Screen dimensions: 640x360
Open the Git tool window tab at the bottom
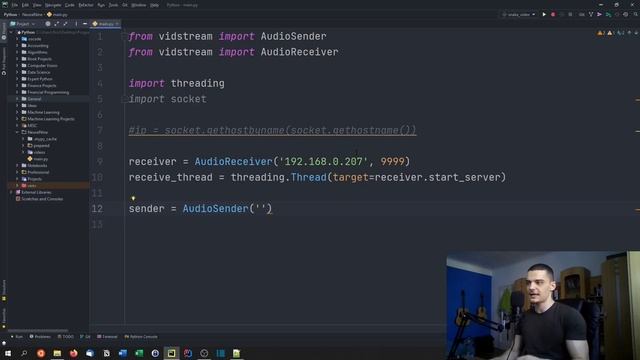pos(85,337)
